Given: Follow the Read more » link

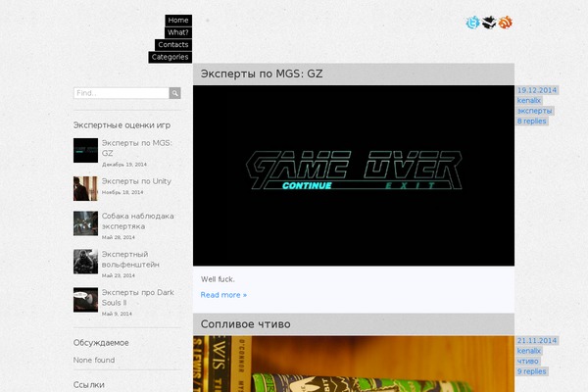Looking at the screenshot, I should coord(223,295).
